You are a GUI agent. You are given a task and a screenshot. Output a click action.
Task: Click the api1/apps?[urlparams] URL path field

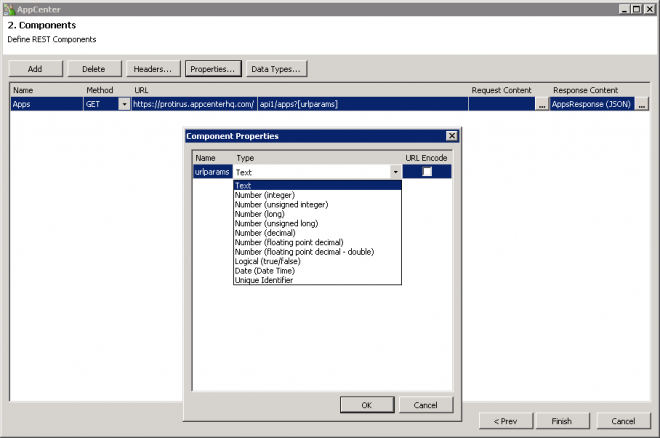click(363, 104)
